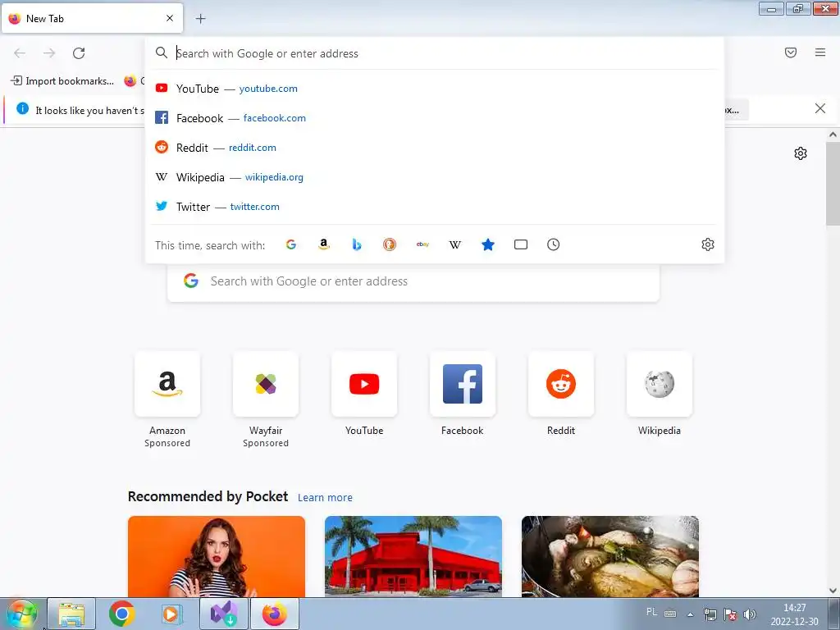Search this time with Bing icon
840x630 pixels.
(x=357, y=244)
